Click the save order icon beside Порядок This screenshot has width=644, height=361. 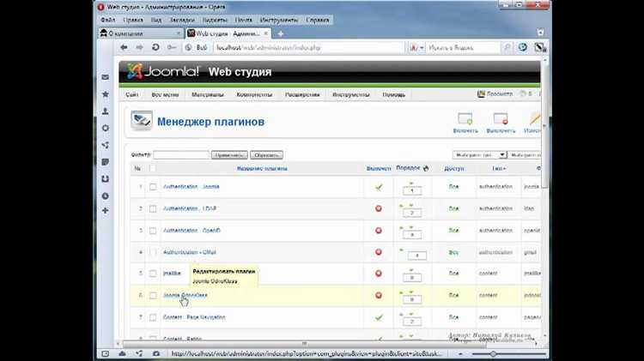(426, 168)
